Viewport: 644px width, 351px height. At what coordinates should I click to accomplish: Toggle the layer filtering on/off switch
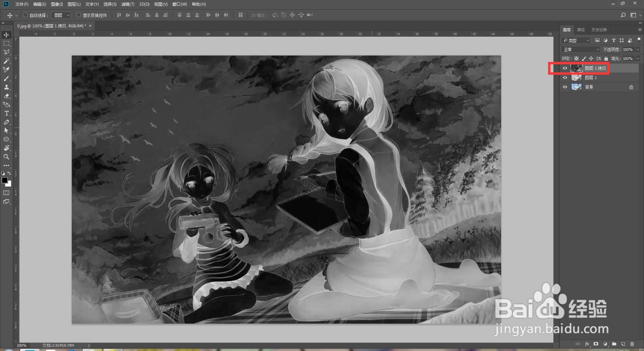click(639, 39)
